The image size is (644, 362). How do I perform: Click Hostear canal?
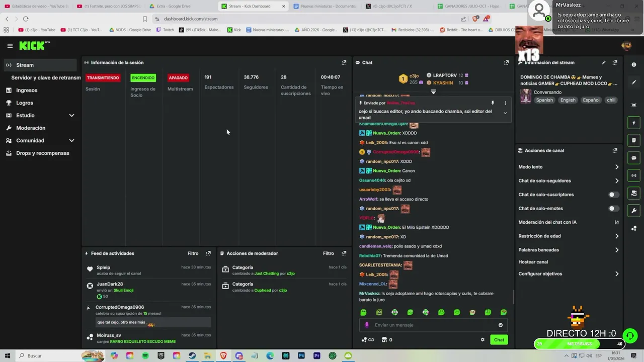click(533, 262)
